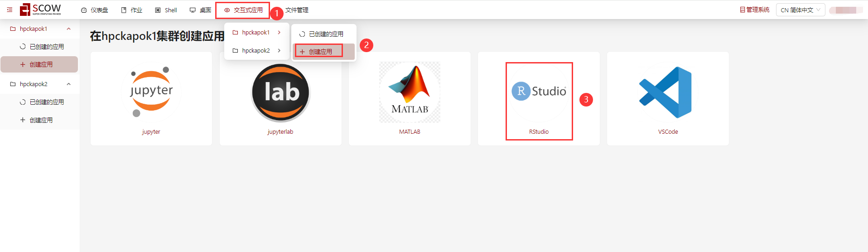Image resolution: width=868 pixels, height=252 pixels.
Task: Click the loading icon in submenu 已创建的应用
Action: pyautogui.click(x=302, y=34)
